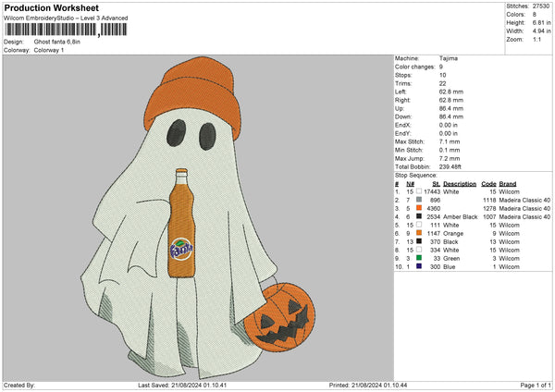Click the ghost embroidery design preview
555x392 pixels.
tap(198, 218)
